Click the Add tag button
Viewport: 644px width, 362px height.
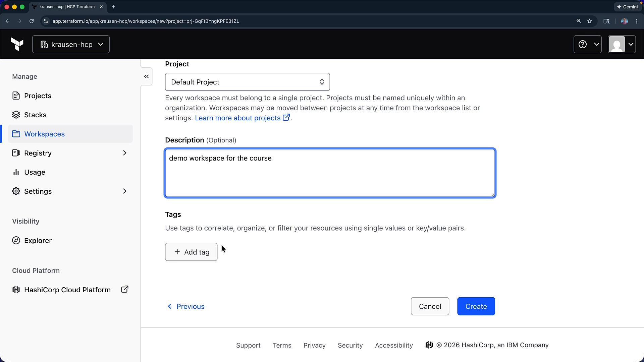(x=191, y=252)
